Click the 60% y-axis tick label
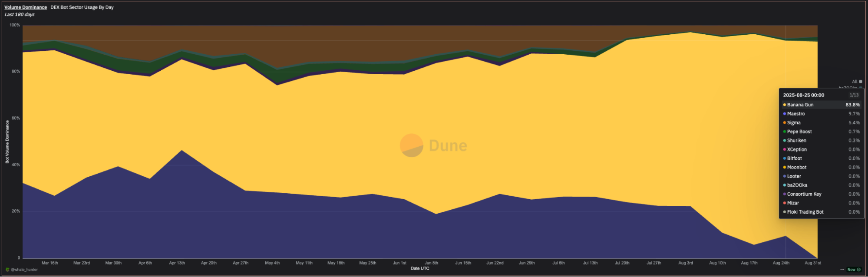The image size is (868, 277). 16,118
